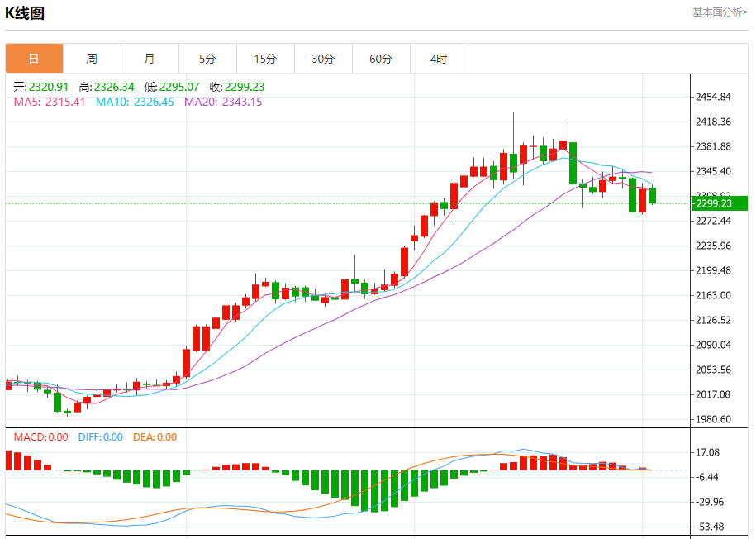
Task: Open the 15分 chart tab
Action: 266,59
